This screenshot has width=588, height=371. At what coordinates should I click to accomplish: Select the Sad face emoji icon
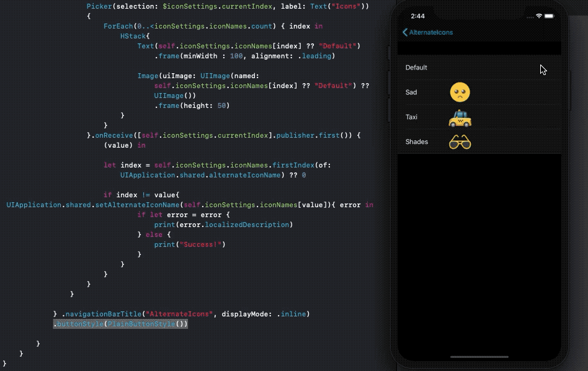[x=461, y=92]
